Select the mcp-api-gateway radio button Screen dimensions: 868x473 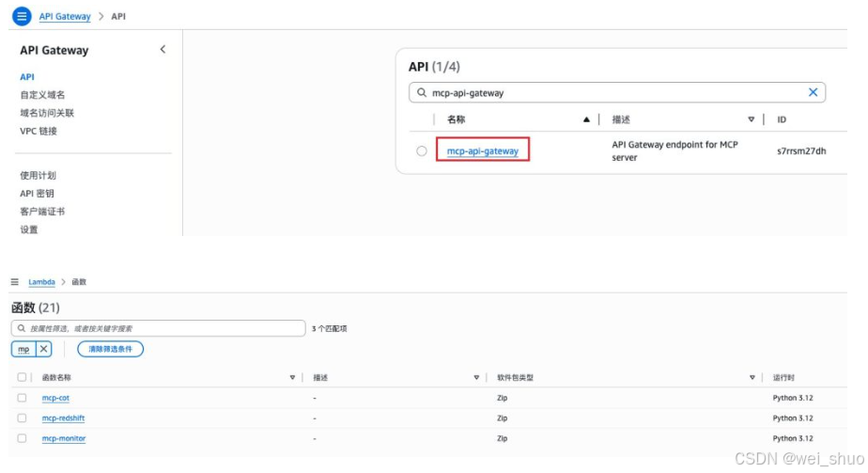point(422,150)
